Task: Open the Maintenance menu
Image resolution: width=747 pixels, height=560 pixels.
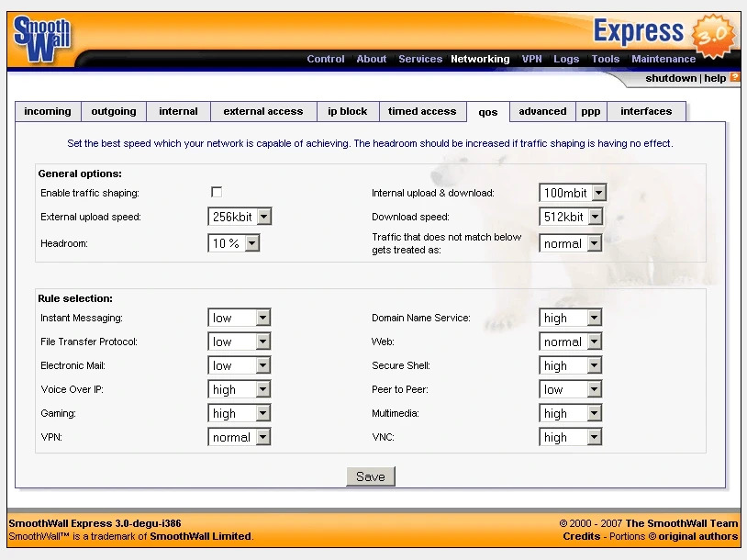Action: click(x=663, y=59)
